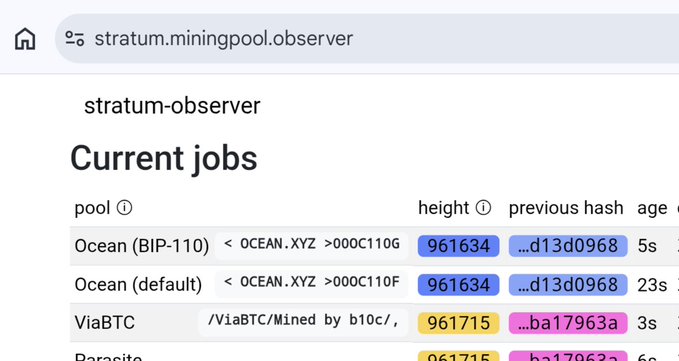Click hash …d13d0968 in Ocean (BIP-110) row
This screenshot has height=361, width=679.
click(568, 246)
